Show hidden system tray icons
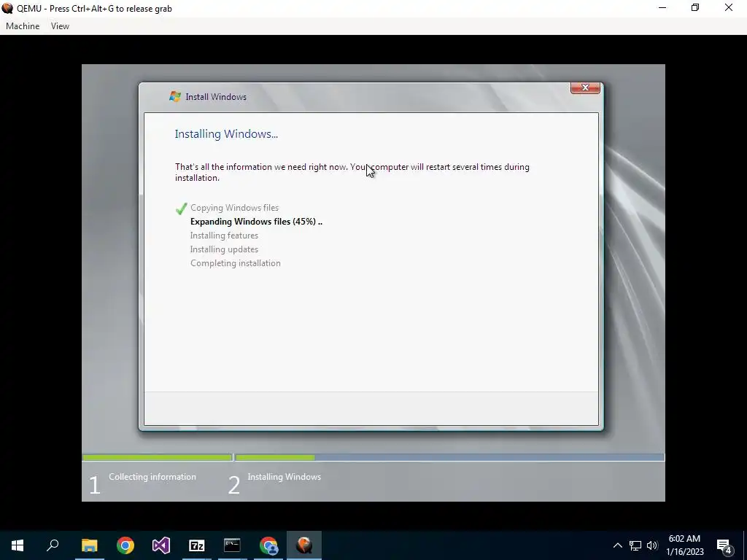747x560 pixels. click(617, 545)
